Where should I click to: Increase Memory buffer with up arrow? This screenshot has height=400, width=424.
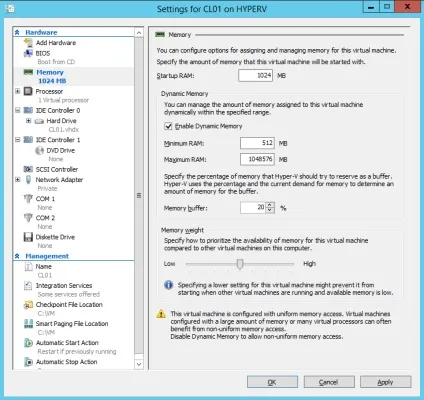(x=270, y=205)
